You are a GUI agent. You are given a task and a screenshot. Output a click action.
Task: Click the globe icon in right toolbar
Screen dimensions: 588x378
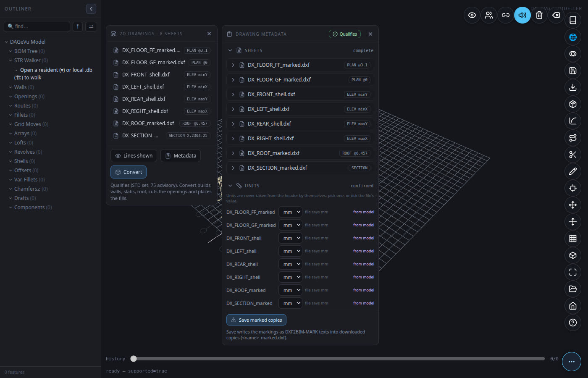pyautogui.click(x=573, y=37)
